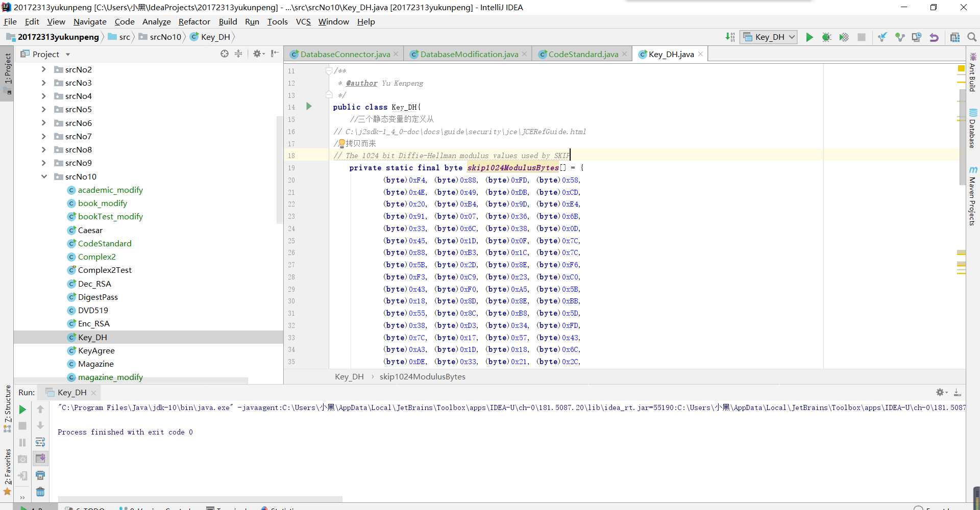The image size is (980, 510).
Task: Expand more Run panel actions chevron
Action: [x=22, y=497]
